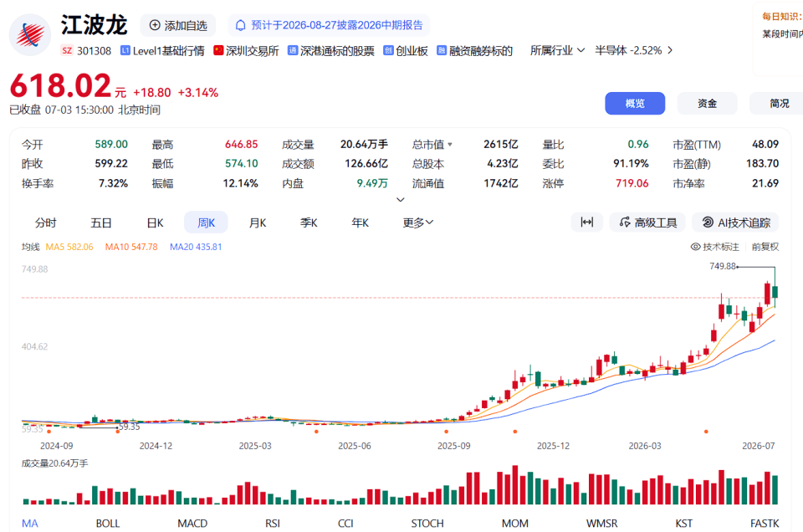The image size is (803, 532).
Task: Select the FASTK indicator
Action: [765, 523]
